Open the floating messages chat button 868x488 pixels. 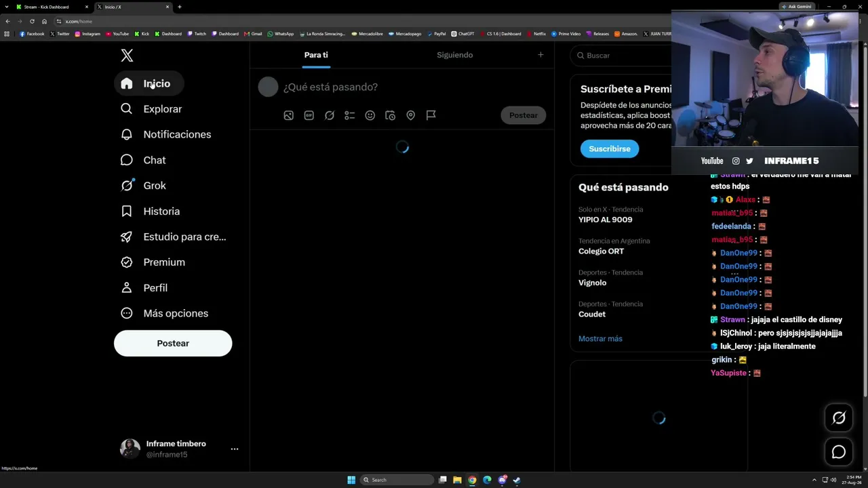[839, 452]
